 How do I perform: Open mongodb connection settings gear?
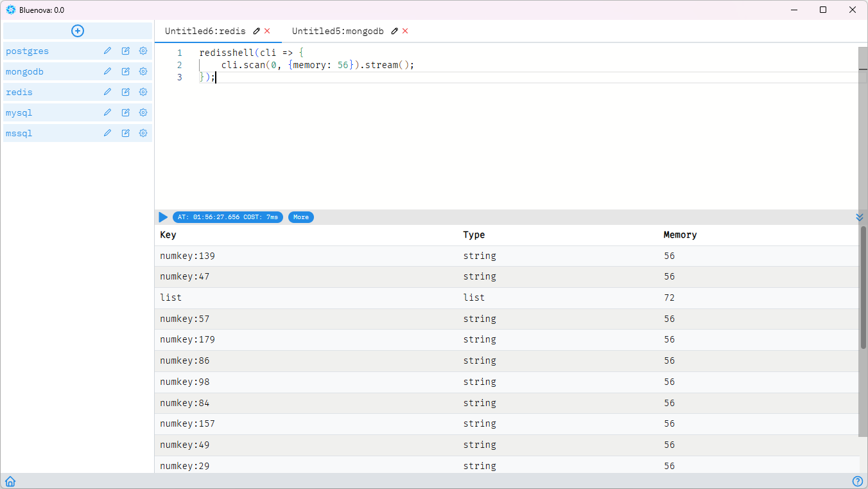click(143, 71)
